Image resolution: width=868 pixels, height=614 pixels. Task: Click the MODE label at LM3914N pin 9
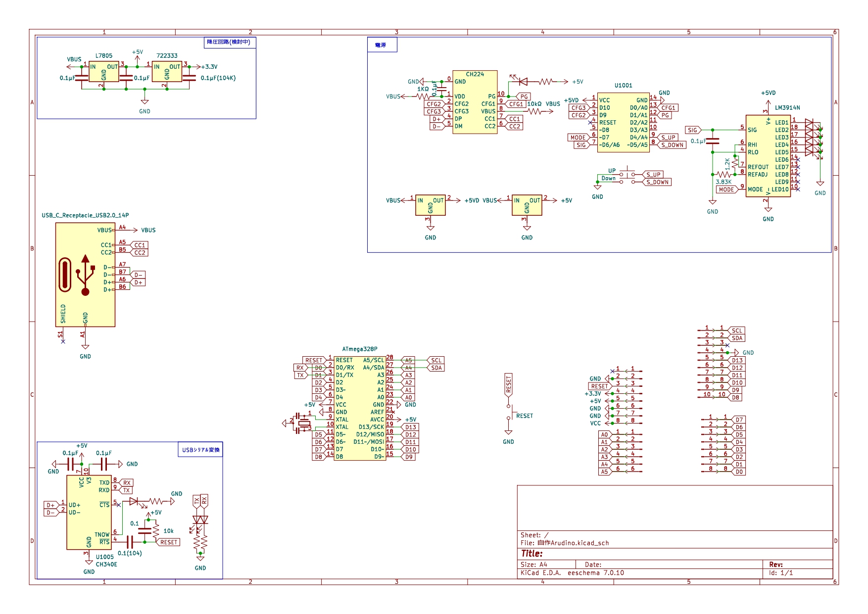coord(726,189)
